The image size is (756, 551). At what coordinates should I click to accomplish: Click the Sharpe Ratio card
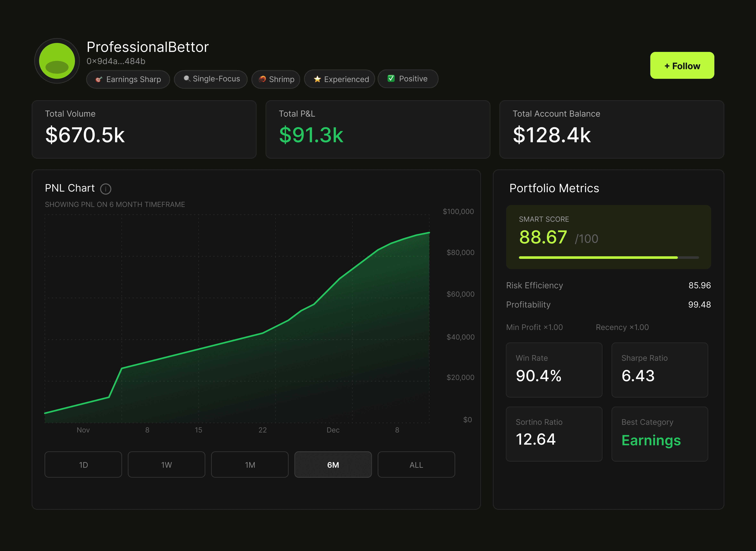(659, 370)
